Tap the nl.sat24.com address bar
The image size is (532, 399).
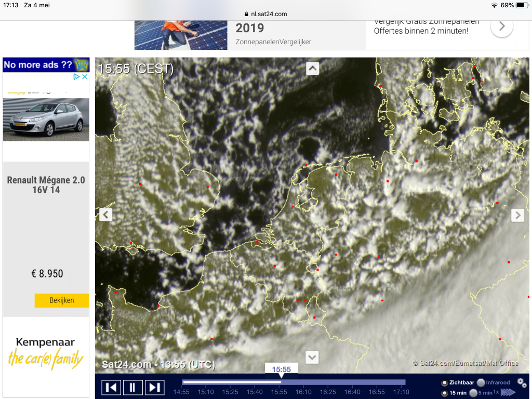click(266, 14)
